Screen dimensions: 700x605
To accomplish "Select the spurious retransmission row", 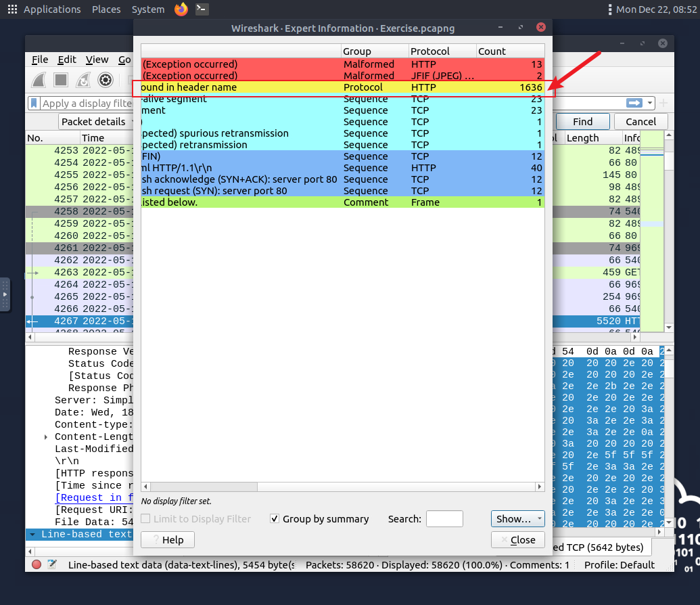I will [342, 133].
